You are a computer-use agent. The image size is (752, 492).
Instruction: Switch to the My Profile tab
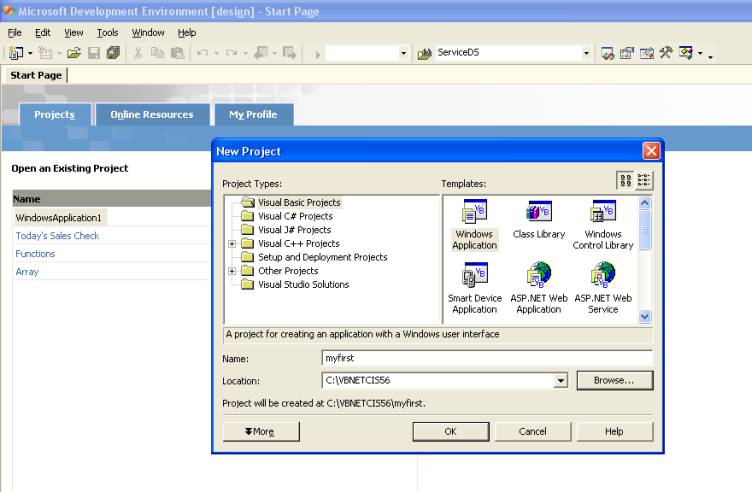click(x=254, y=115)
